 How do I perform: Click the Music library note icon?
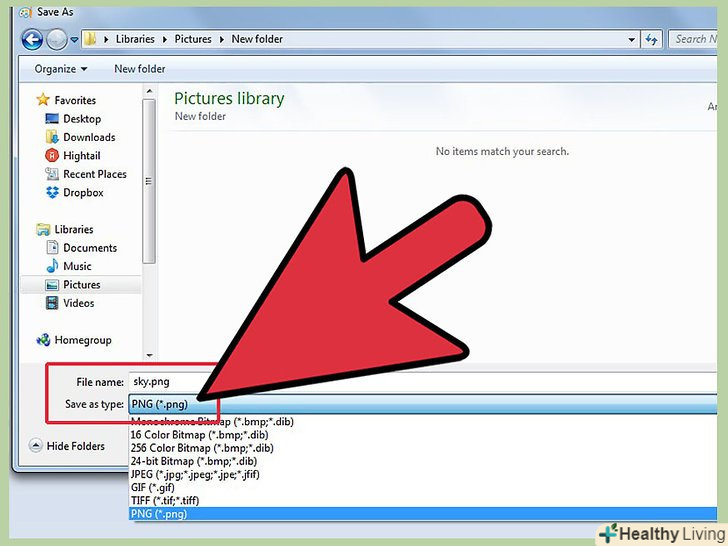point(52,266)
